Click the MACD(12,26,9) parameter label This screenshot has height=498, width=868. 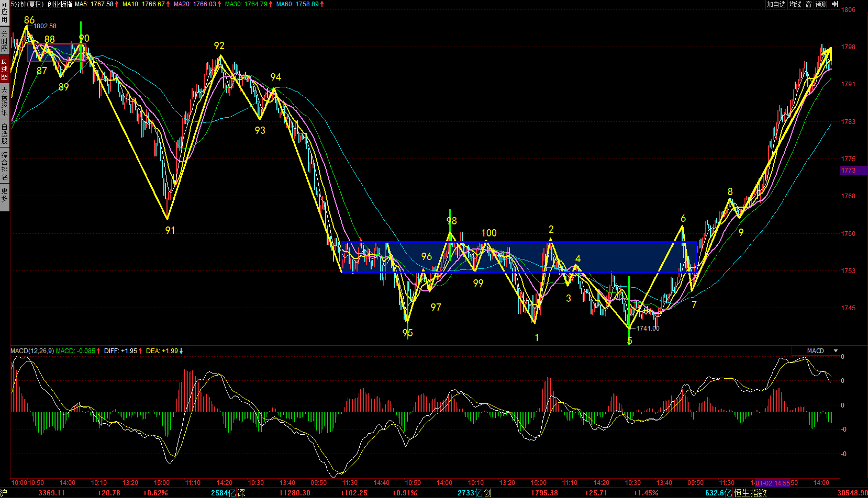click(x=32, y=351)
